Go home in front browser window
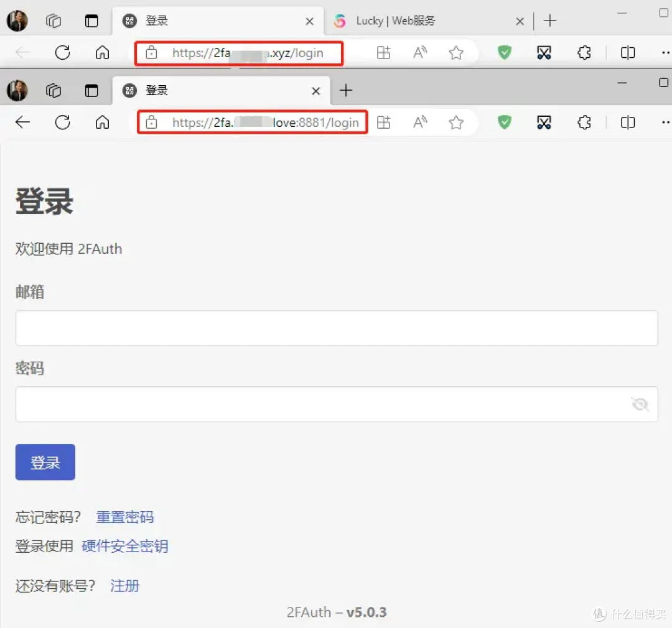The height and width of the screenshot is (628, 672). [x=103, y=122]
